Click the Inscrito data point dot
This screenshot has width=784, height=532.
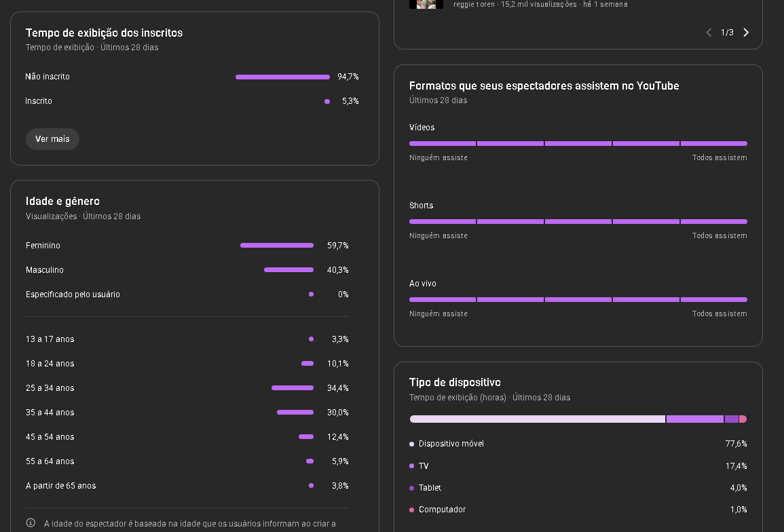pos(327,102)
